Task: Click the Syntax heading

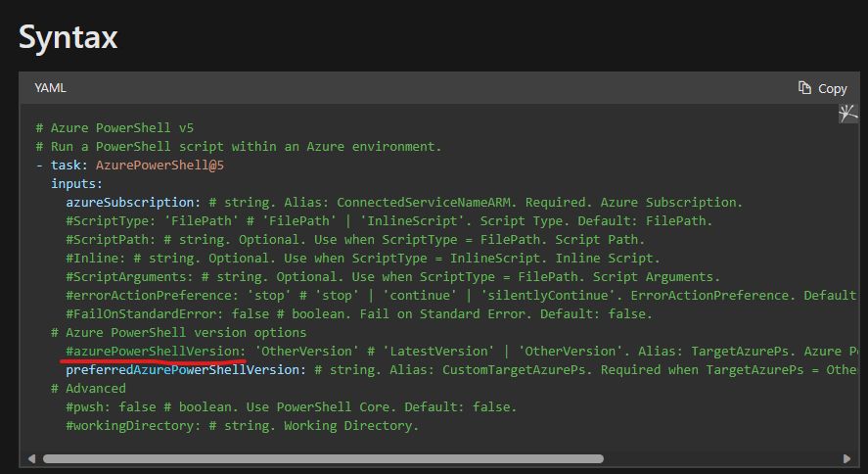Action: tap(69, 37)
